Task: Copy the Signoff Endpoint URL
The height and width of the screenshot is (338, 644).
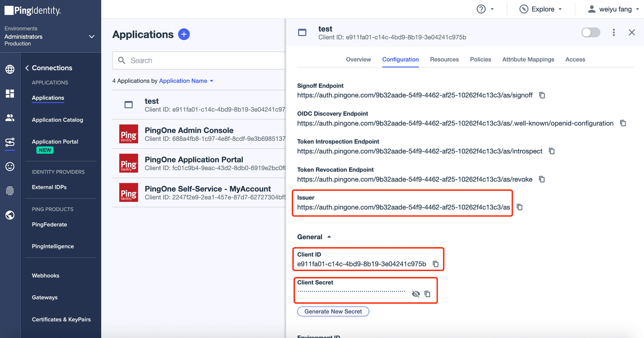Action: [542, 95]
